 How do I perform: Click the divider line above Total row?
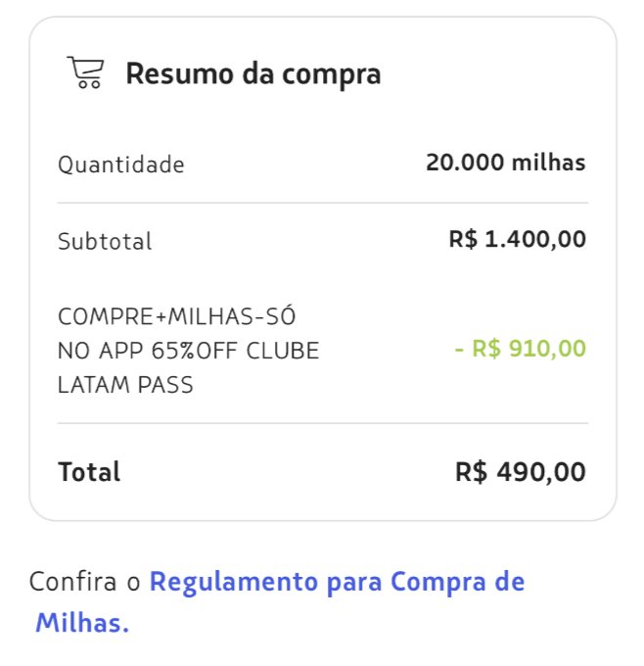323,423
